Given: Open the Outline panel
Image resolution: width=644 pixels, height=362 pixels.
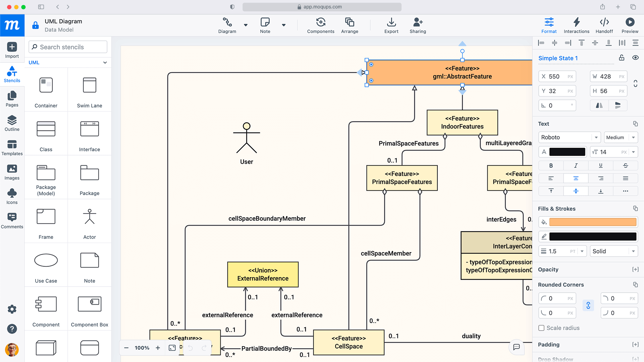Looking at the screenshot, I should (12, 123).
